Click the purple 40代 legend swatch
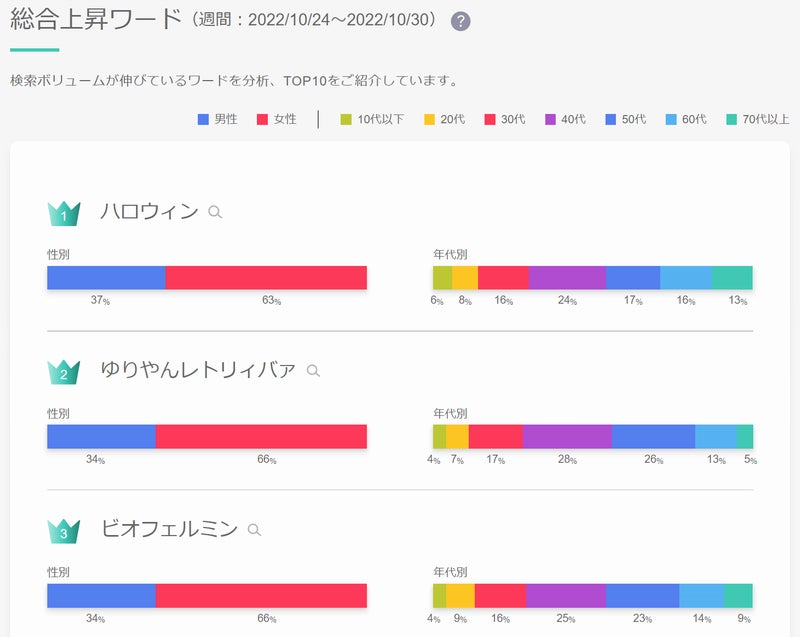800x637 pixels. click(x=550, y=119)
